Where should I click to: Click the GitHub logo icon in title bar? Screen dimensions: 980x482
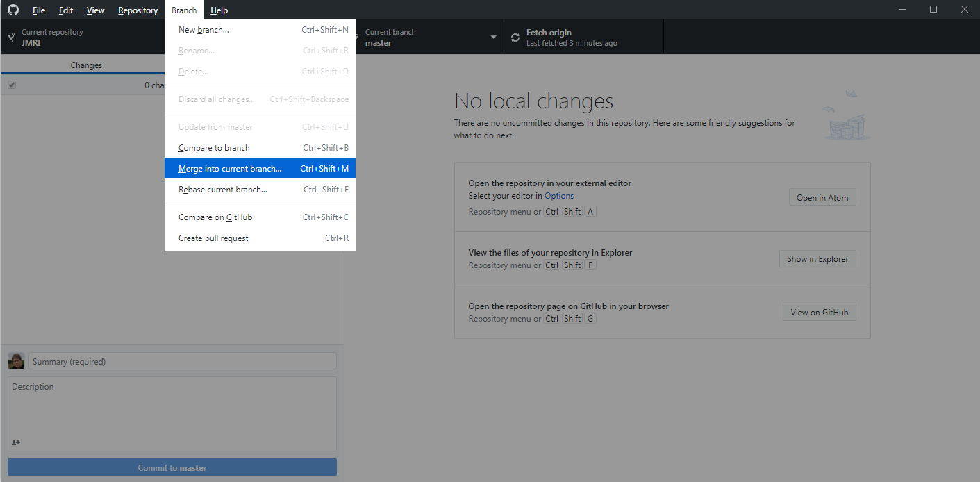click(13, 10)
